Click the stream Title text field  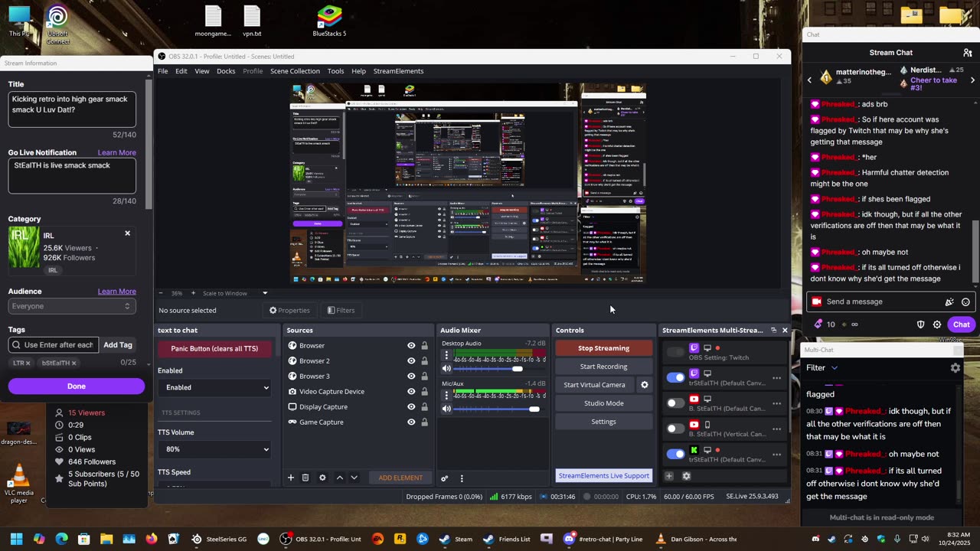coord(72,109)
